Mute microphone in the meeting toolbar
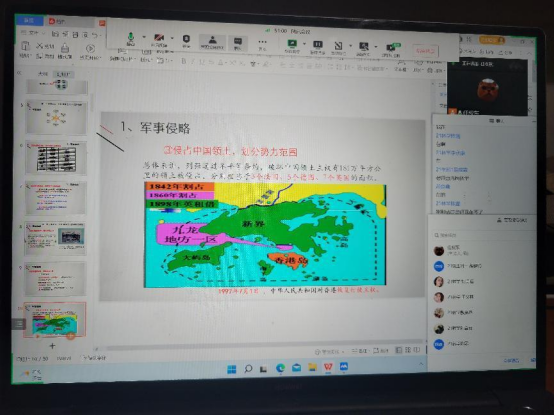Image resolution: width=554 pixels, height=416 pixels. (x=131, y=38)
